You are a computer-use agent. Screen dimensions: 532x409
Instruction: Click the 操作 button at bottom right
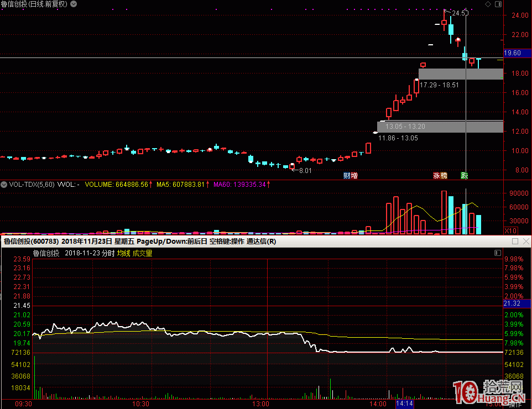515,405
